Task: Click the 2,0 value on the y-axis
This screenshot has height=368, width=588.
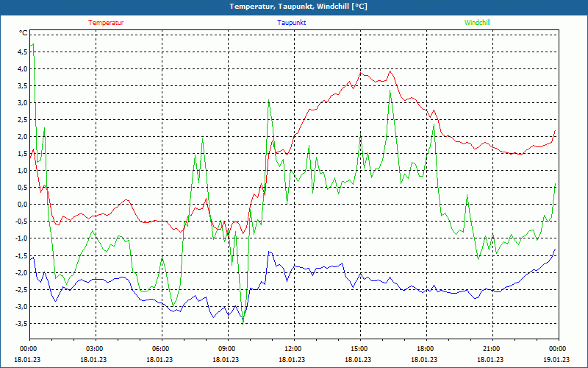Action: [x=22, y=137]
